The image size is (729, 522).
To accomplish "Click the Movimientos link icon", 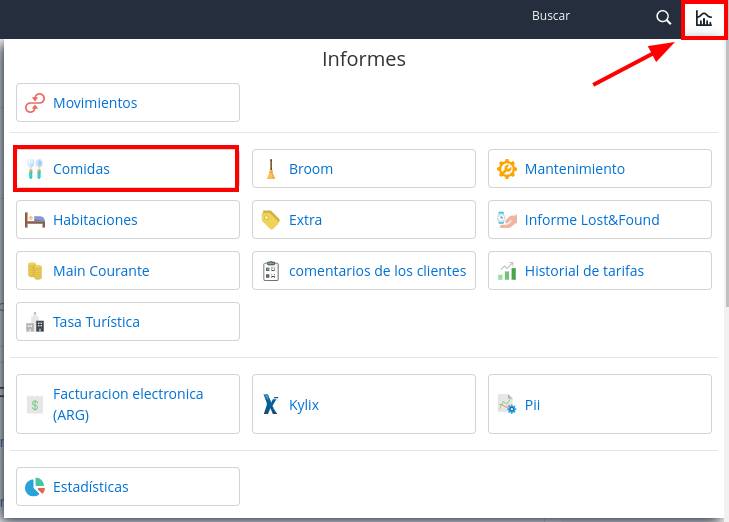I will 35,103.
